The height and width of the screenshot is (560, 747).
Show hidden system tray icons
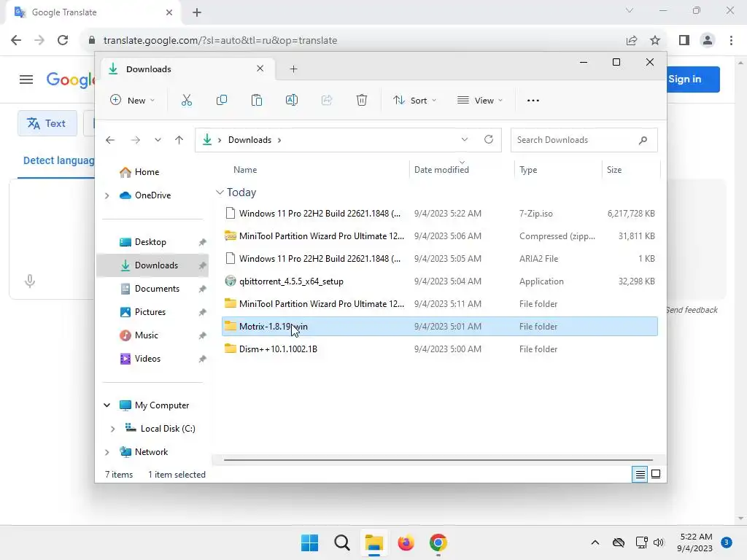coord(595,542)
